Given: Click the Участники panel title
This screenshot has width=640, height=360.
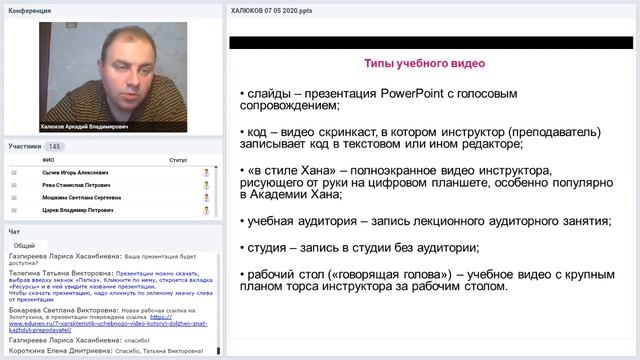Looking at the screenshot, I should click(x=24, y=146).
